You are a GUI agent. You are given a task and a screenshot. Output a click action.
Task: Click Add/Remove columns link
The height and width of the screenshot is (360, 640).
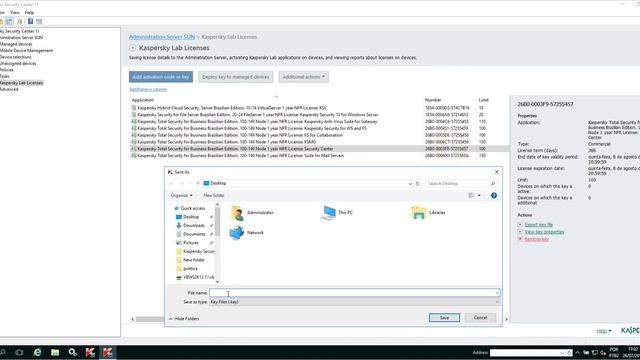click(148, 89)
